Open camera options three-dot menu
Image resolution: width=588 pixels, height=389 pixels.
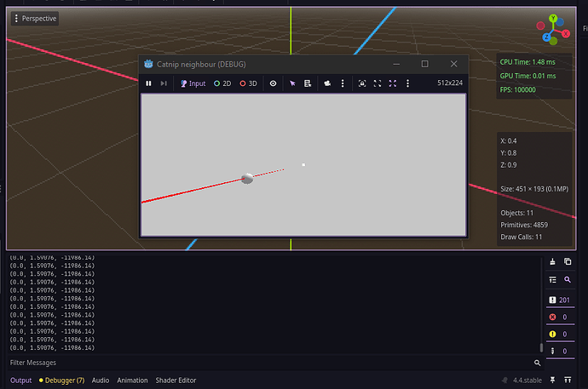[x=343, y=83]
